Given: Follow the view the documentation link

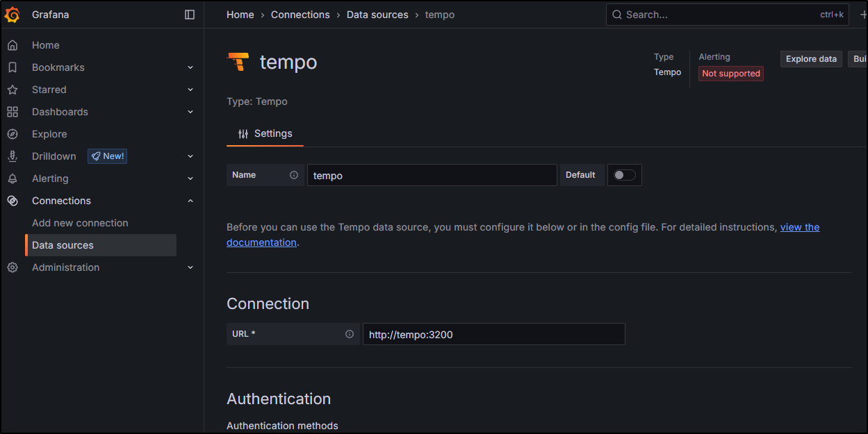Looking at the screenshot, I should coord(800,227).
